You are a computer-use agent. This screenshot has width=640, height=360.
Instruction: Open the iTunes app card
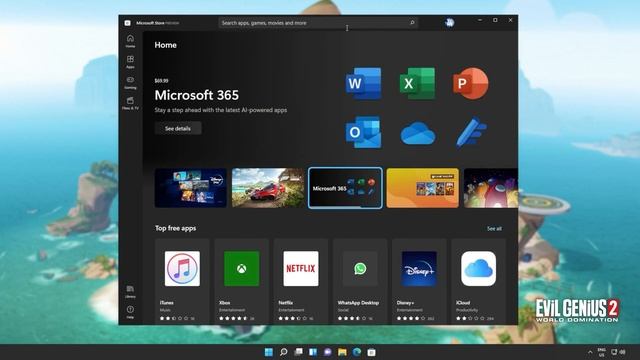[182, 282]
